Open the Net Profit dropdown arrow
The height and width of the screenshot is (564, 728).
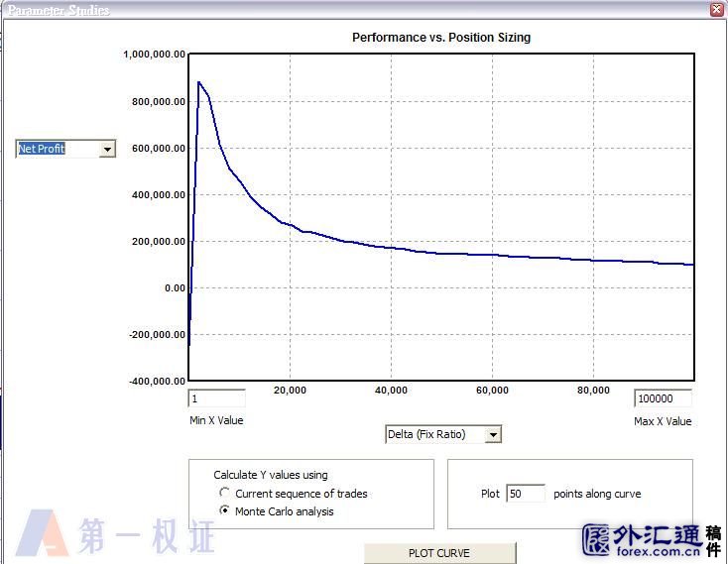coord(107,149)
